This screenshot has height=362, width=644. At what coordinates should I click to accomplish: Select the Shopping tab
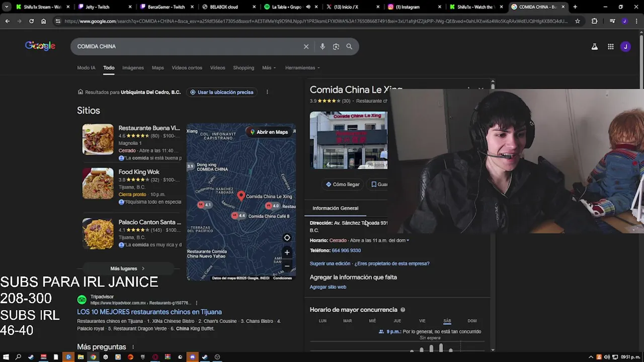(x=244, y=68)
